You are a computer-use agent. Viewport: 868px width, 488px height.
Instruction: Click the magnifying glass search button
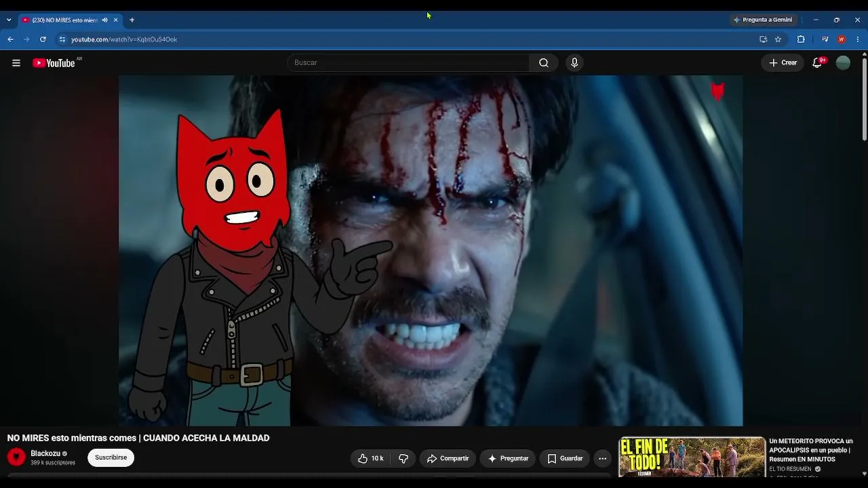point(544,63)
